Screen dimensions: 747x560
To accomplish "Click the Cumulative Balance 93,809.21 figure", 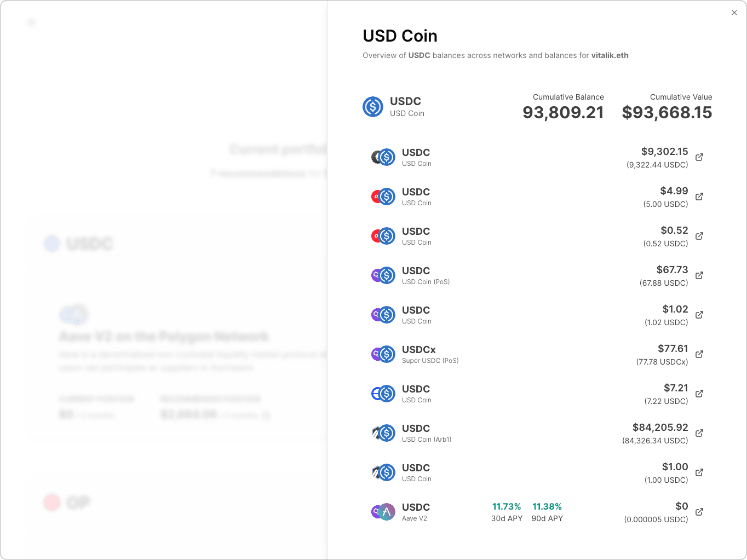I will tap(563, 113).
